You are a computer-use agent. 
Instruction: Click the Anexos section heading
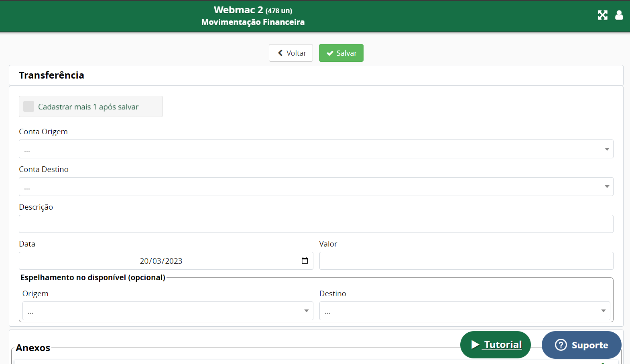33,348
